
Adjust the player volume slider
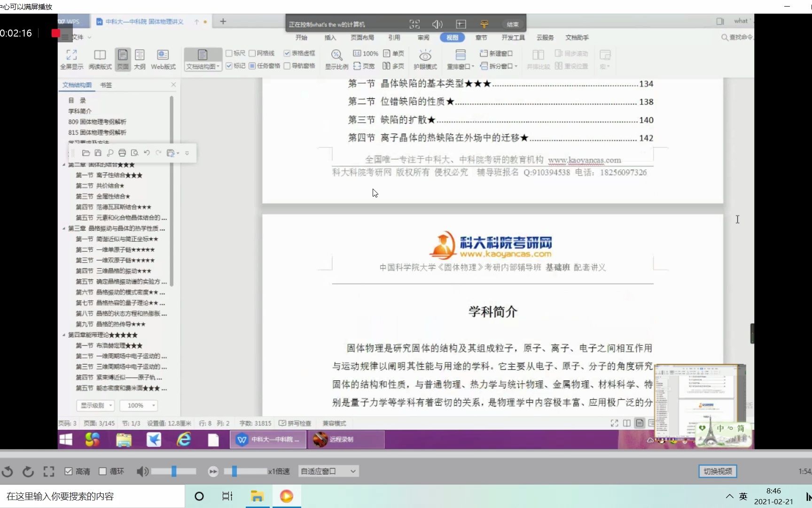174,471
